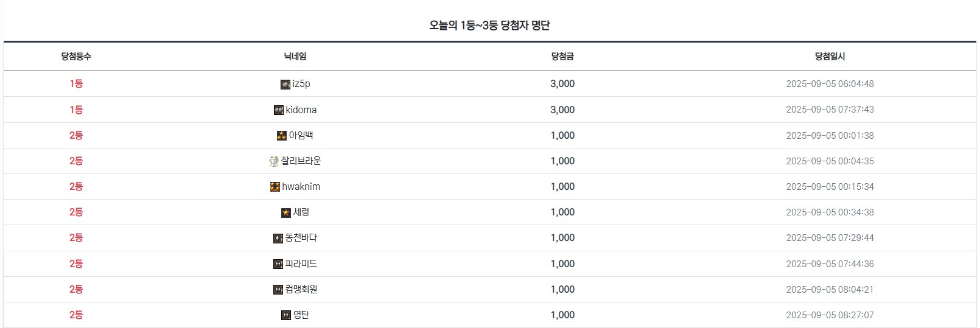Click the badge icon beside 영탄
The height and width of the screenshot is (328, 980).
point(285,315)
